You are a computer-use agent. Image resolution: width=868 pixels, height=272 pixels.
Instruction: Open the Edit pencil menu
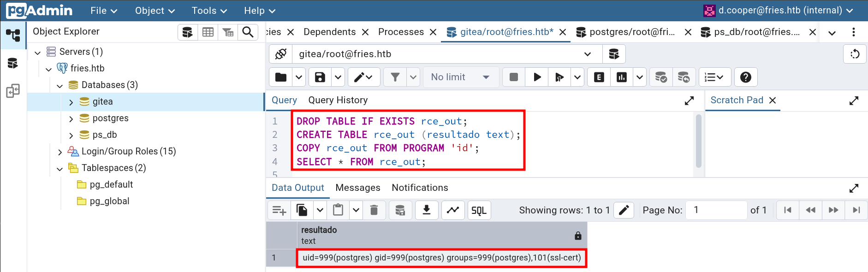(x=364, y=77)
